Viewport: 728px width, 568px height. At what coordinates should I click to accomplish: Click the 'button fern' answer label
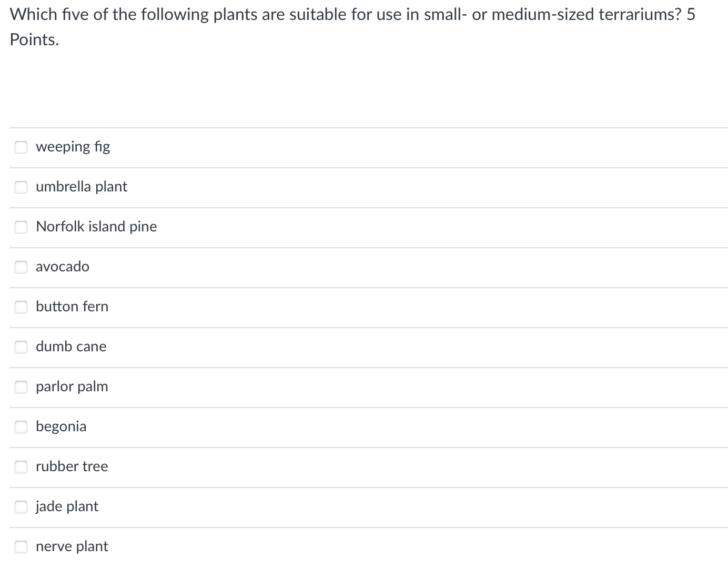pos(72,306)
